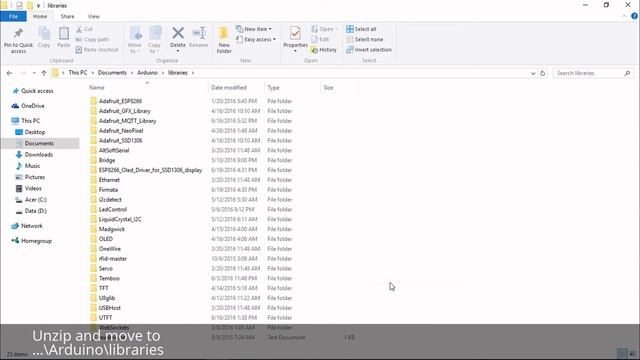Image resolution: width=640 pixels, height=360 pixels.
Task: Open the Open dropdown in ribbon
Action: (x=324, y=29)
